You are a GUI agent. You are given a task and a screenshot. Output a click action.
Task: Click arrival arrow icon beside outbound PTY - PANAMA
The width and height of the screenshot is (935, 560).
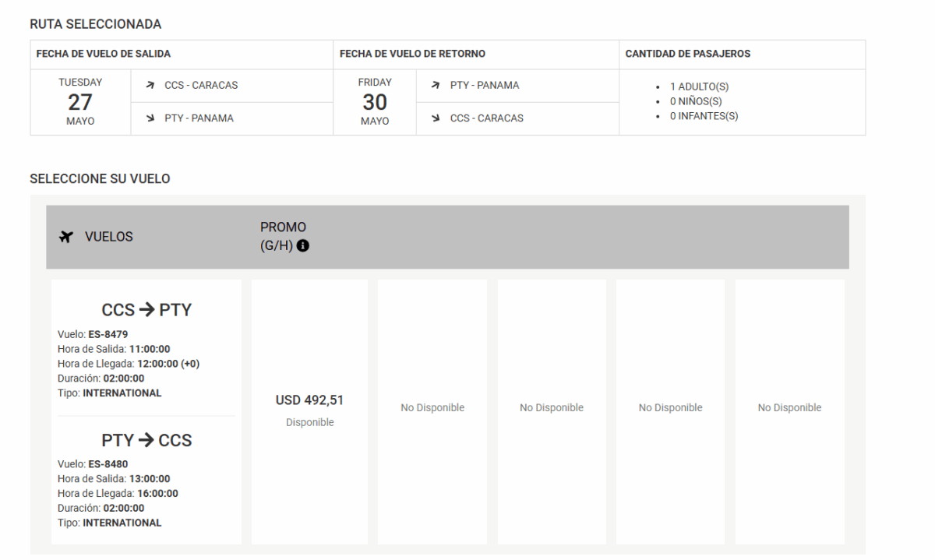coord(149,118)
